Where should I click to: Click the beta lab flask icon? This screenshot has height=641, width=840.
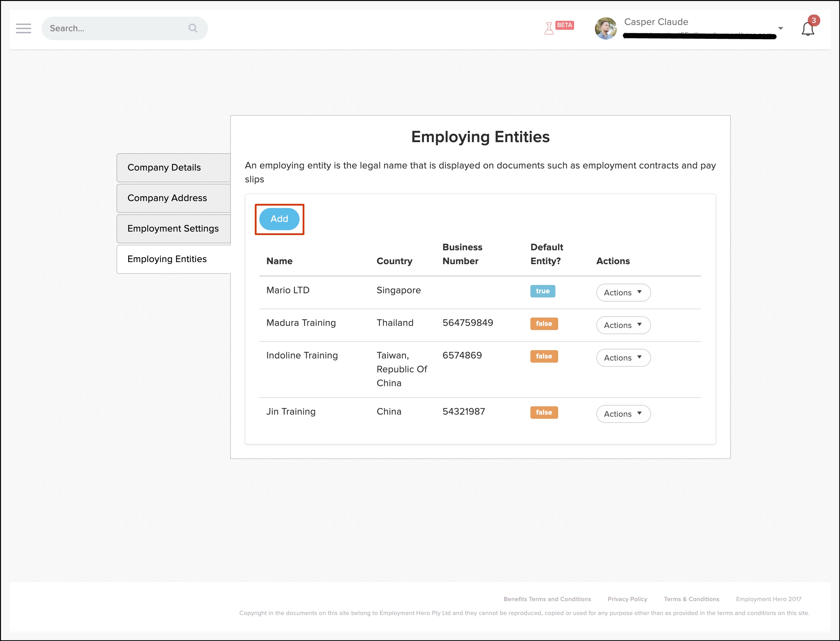[x=549, y=29]
